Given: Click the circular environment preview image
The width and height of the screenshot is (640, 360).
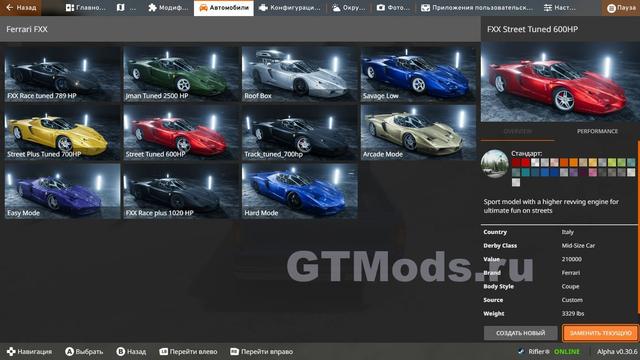Looking at the screenshot, I should click(x=495, y=164).
